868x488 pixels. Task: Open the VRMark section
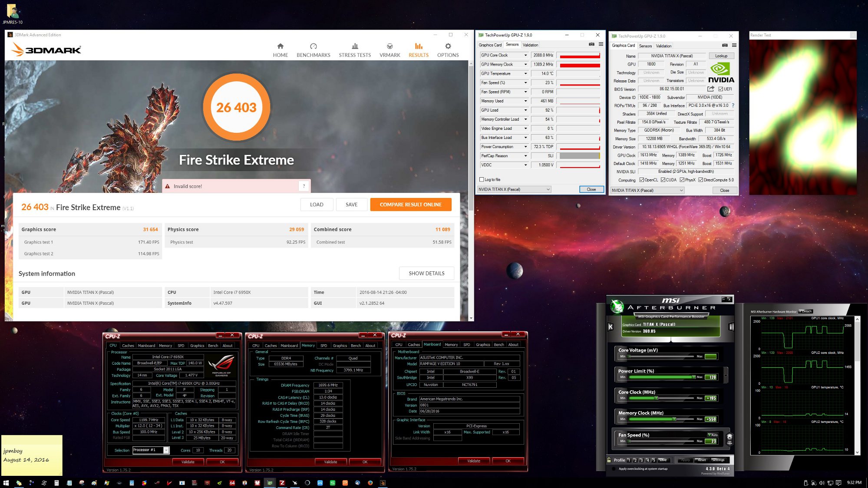pos(389,50)
